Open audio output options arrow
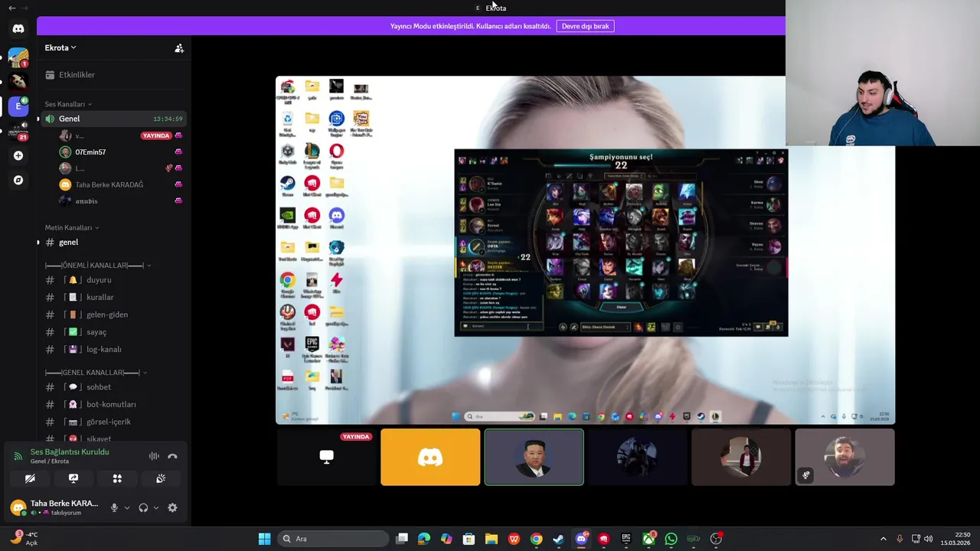Image resolution: width=980 pixels, height=551 pixels. [156, 507]
